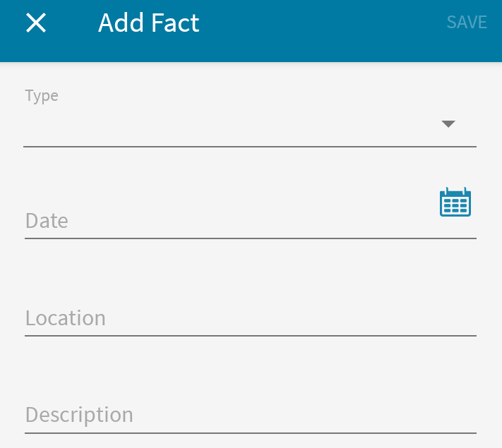The height and width of the screenshot is (448, 502).
Task: Show the fact type options list
Action: (250, 125)
